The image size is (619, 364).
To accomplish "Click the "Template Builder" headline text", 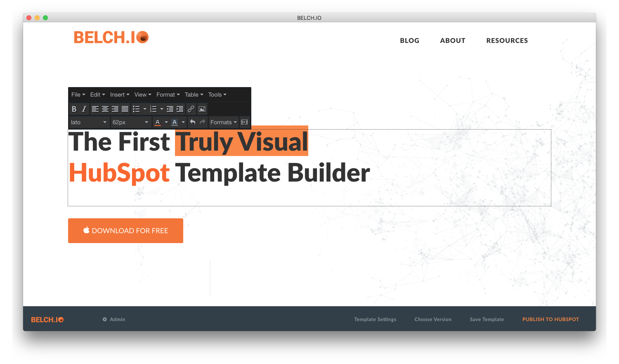I will point(273,173).
